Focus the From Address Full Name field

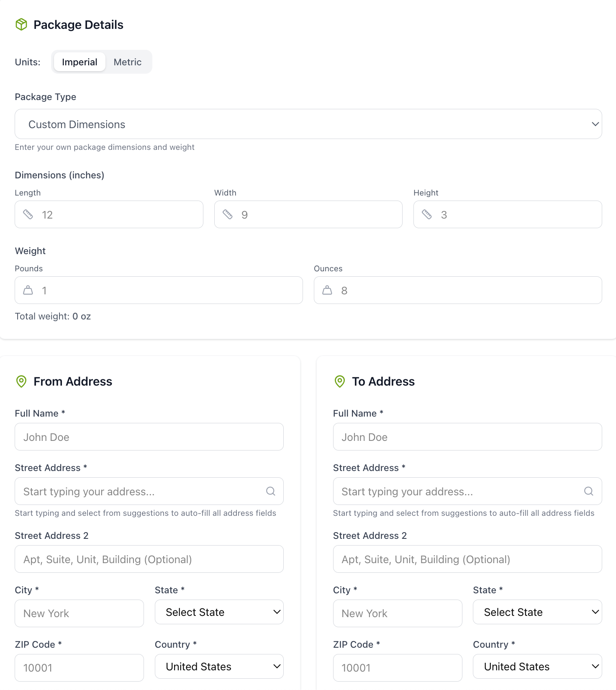pyautogui.click(x=149, y=437)
